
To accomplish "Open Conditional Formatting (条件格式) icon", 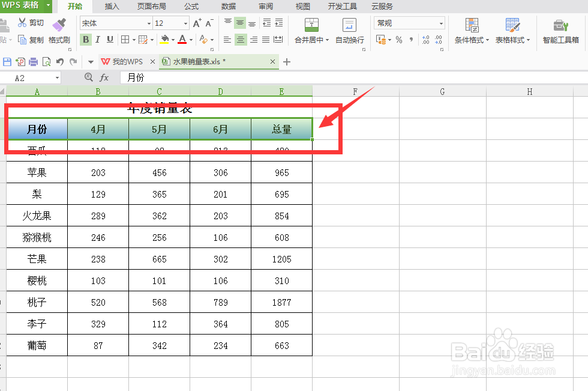I will (x=472, y=25).
